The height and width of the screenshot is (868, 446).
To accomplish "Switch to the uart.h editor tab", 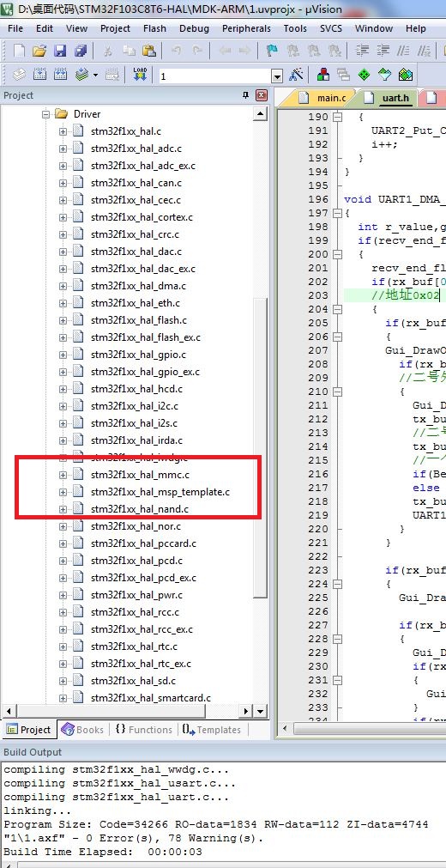I will pos(388,98).
